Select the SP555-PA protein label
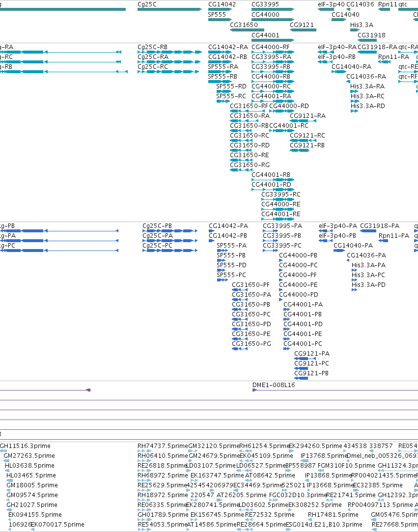Screen dimensions: 418x532 pos(232,245)
